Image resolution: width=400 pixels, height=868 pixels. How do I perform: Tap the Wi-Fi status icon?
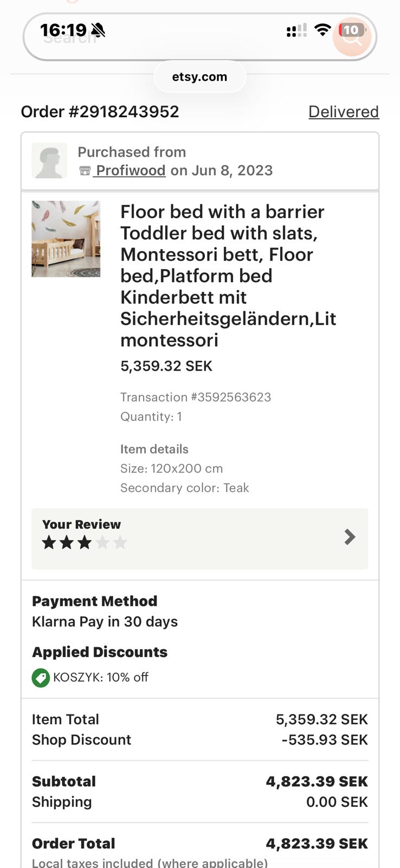coord(322,30)
